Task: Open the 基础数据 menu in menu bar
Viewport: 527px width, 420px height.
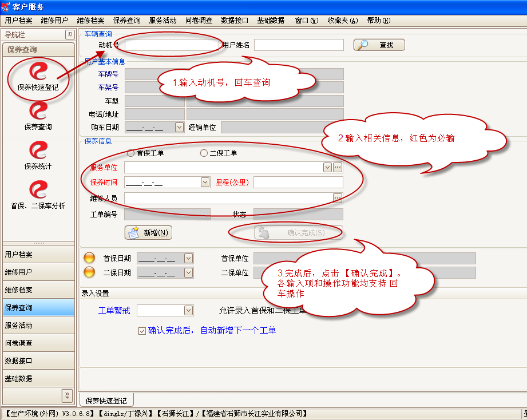Action: 270,20
